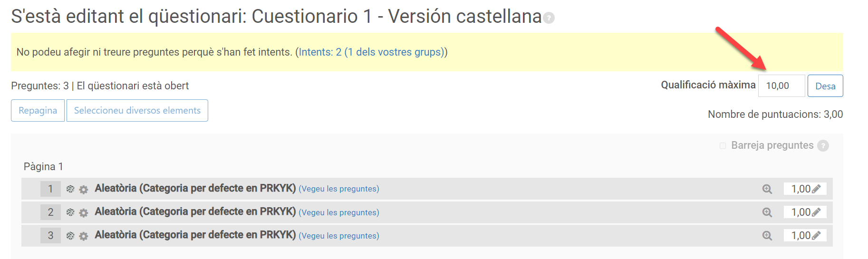Image resolution: width=868 pixels, height=259 pixels.
Task: Click the Qualificació màxima input field
Action: [x=781, y=86]
